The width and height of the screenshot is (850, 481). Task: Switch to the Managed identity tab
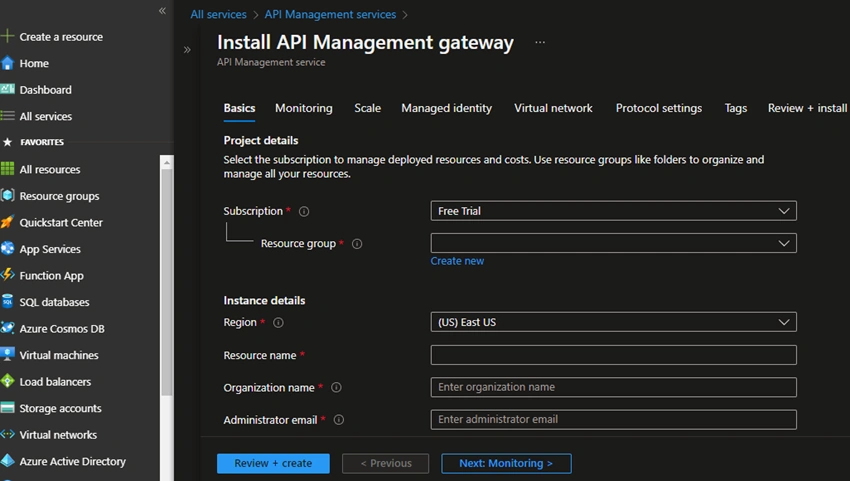pyautogui.click(x=447, y=108)
